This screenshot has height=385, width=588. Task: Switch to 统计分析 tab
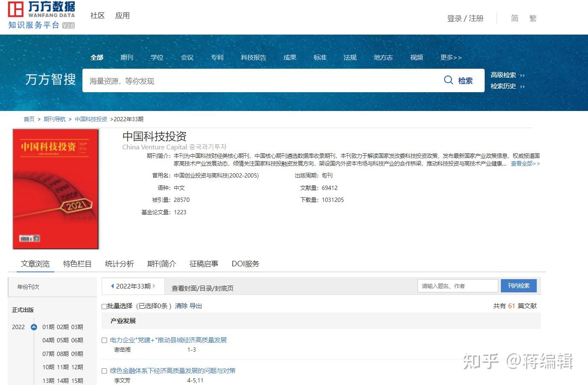coord(120,264)
